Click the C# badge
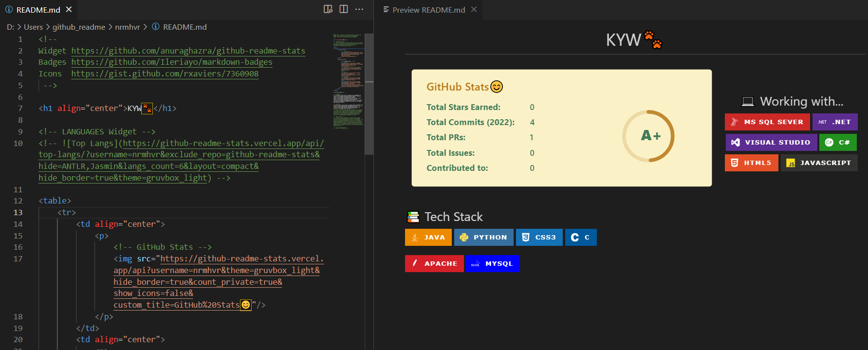The width and height of the screenshot is (868, 350). [x=838, y=142]
